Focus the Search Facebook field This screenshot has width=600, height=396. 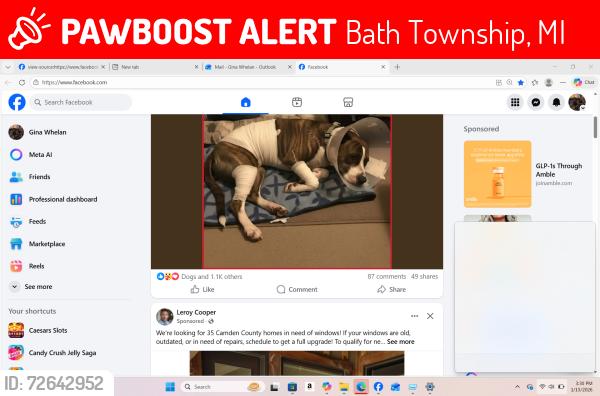pos(81,102)
